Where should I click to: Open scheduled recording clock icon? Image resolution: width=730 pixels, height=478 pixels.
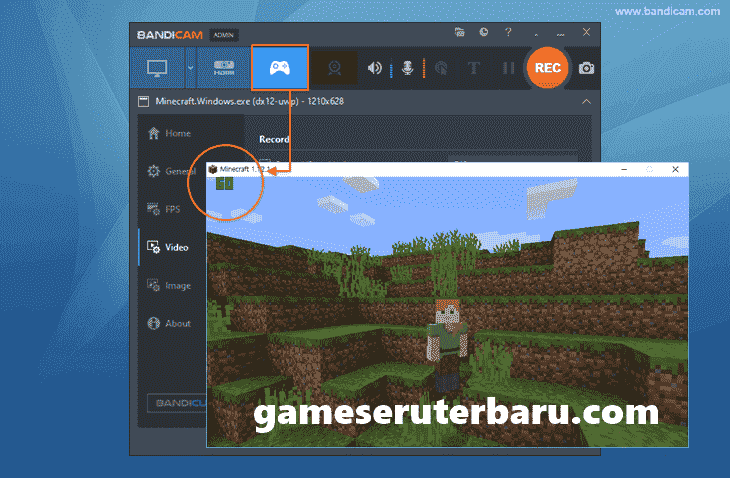[484, 32]
